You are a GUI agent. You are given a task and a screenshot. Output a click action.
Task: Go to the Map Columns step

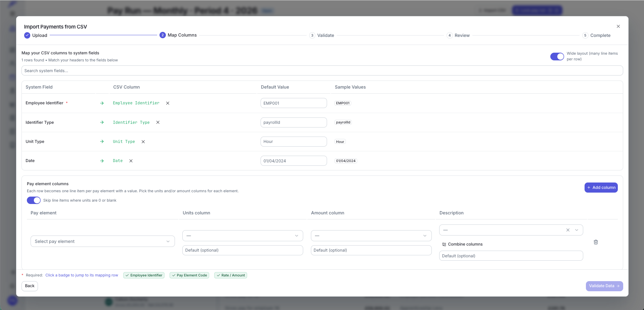[x=178, y=35]
